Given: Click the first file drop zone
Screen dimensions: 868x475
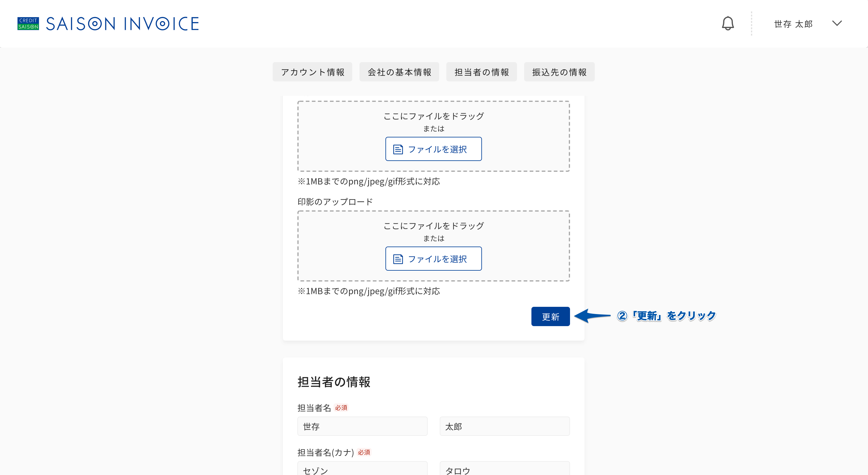Looking at the screenshot, I should (433, 136).
